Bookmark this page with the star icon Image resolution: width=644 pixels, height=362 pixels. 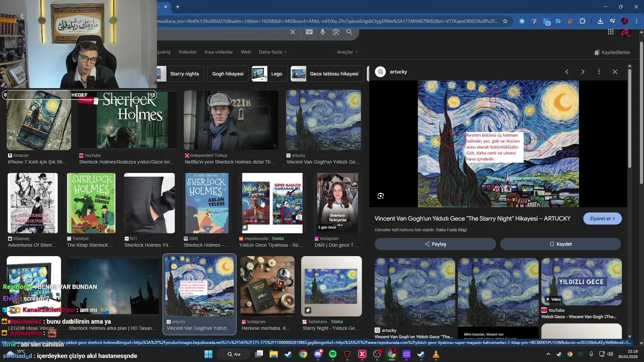click(505, 21)
